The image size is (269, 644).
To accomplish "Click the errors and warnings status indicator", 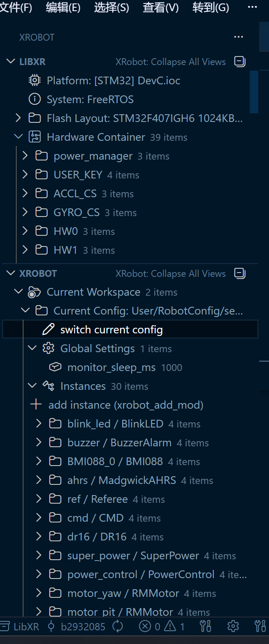I will tap(161, 626).
